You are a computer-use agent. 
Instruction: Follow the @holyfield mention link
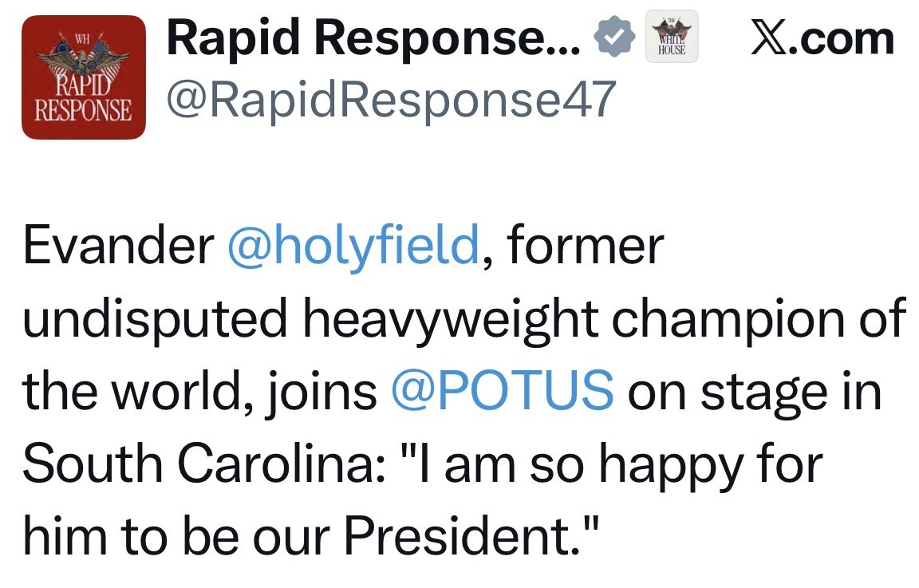pos(353,247)
